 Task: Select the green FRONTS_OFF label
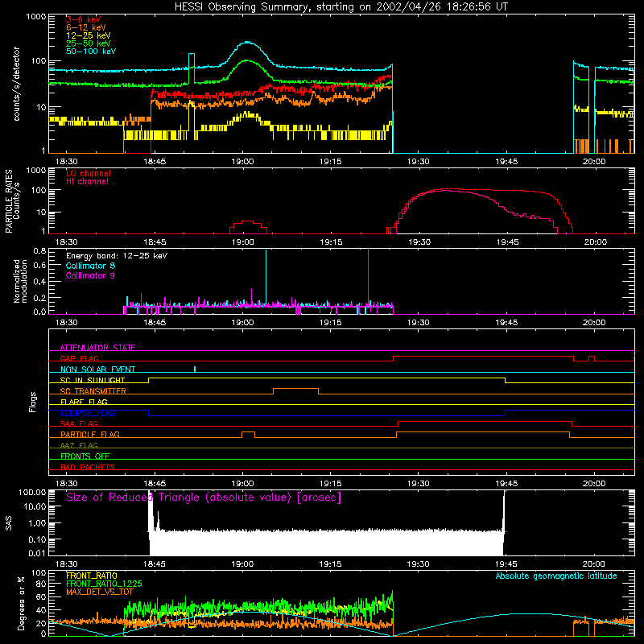85,456
